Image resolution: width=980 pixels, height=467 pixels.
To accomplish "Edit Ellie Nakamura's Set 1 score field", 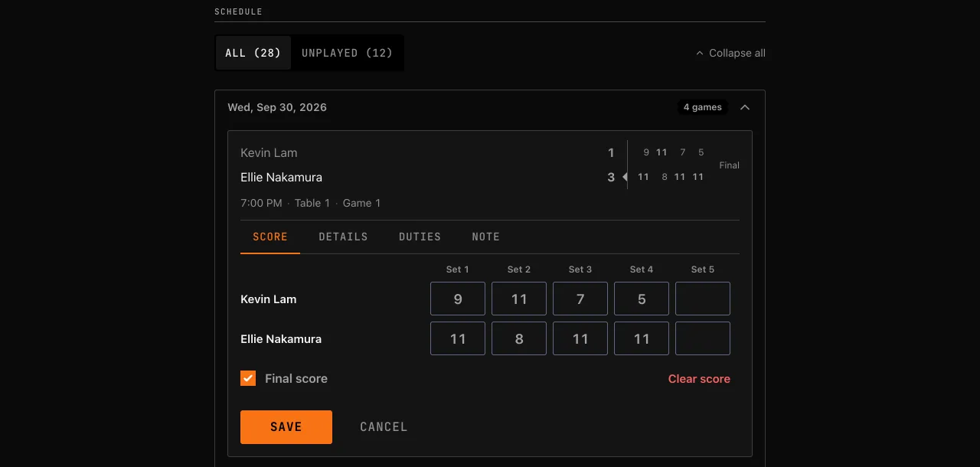I will point(458,338).
